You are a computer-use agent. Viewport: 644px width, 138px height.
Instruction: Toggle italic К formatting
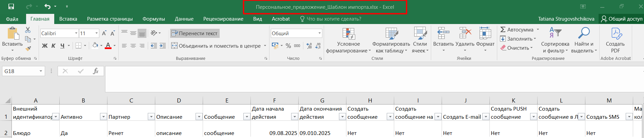tap(53, 46)
